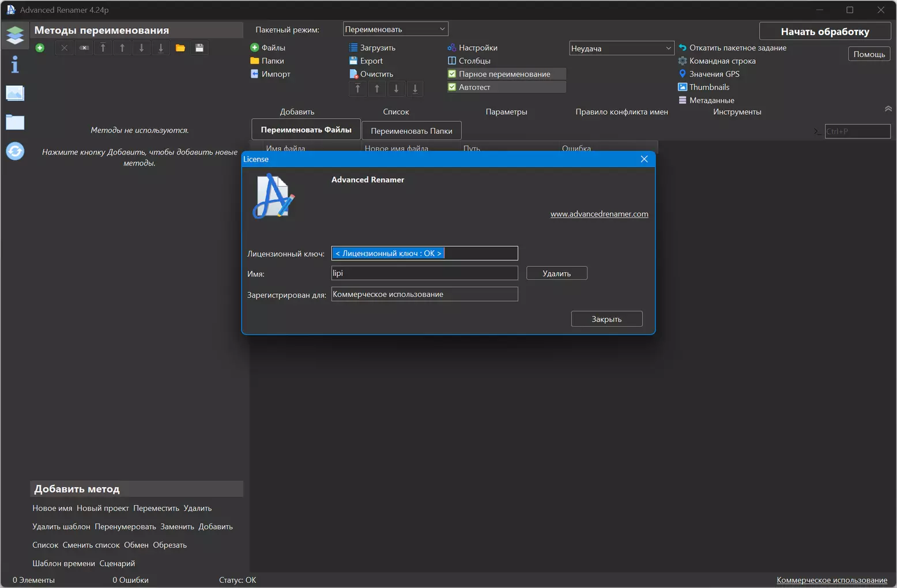This screenshot has height=588, width=897.
Task: Move list item up, arrow under Очистить
Action: (x=377, y=88)
